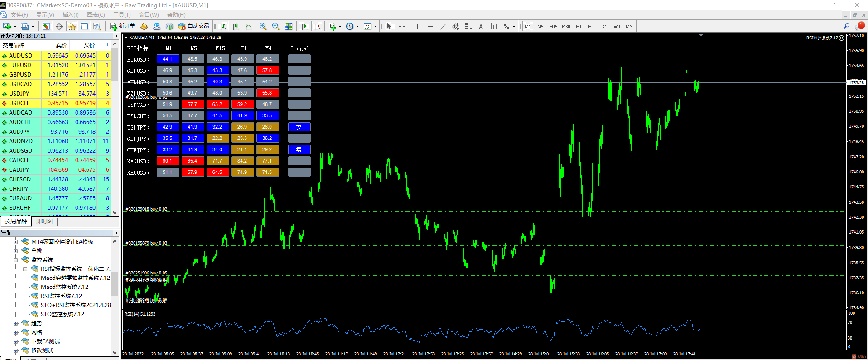Select the draw trendline tool
Viewport: 868px width, 360px height.
[x=443, y=26]
